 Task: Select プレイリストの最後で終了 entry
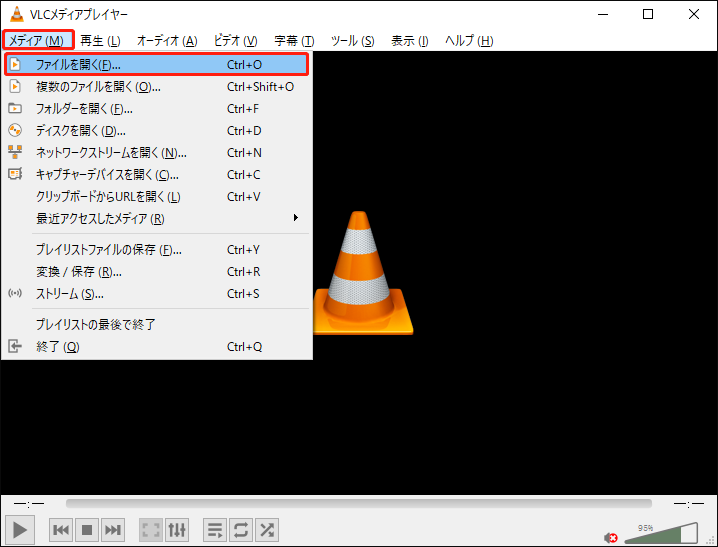coord(157,325)
